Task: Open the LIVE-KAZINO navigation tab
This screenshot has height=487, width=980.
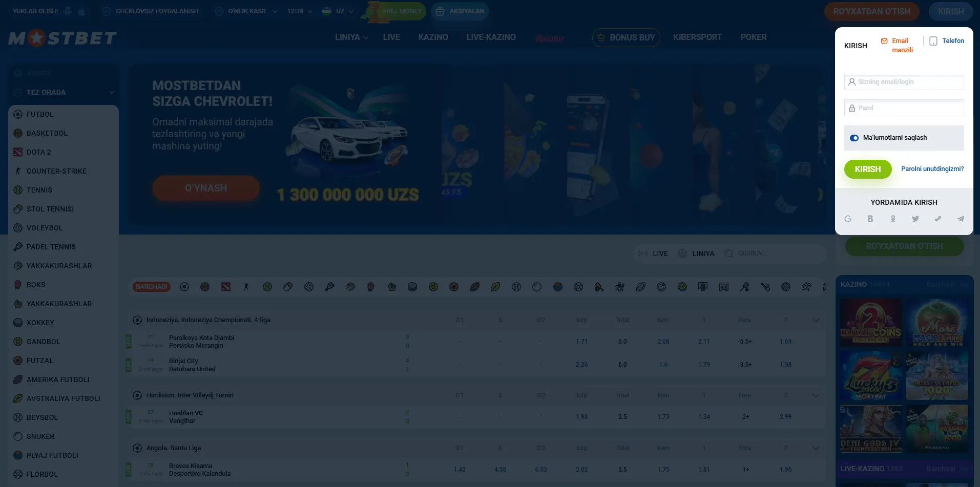Action: 491,37
